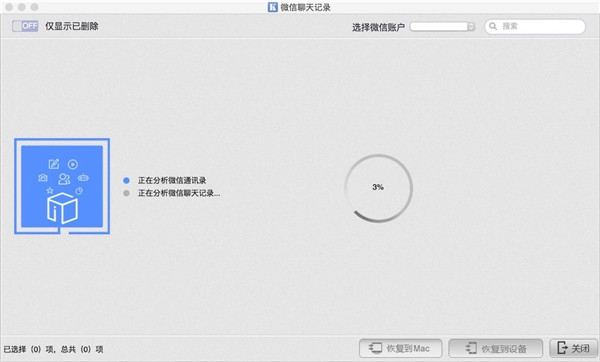Click the text 正在分析微信通讯录
The height and width of the screenshot is (362, 600).
(172, 180)
